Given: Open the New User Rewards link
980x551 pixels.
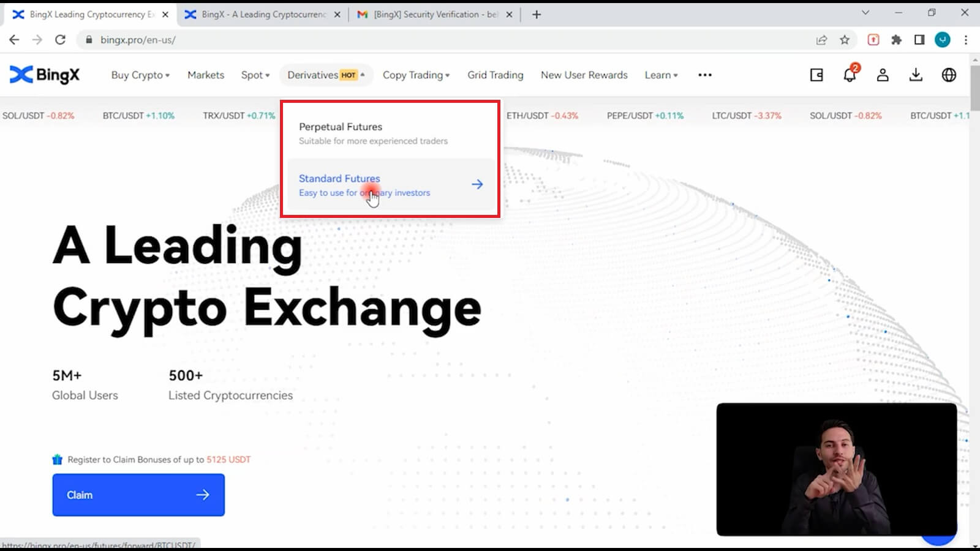Looking at the screenshot, I should [x=584, y=75].
